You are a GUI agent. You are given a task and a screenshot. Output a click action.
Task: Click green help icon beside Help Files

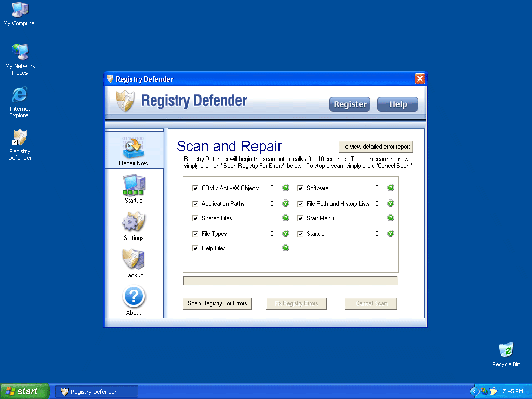(x=286, y=248)
